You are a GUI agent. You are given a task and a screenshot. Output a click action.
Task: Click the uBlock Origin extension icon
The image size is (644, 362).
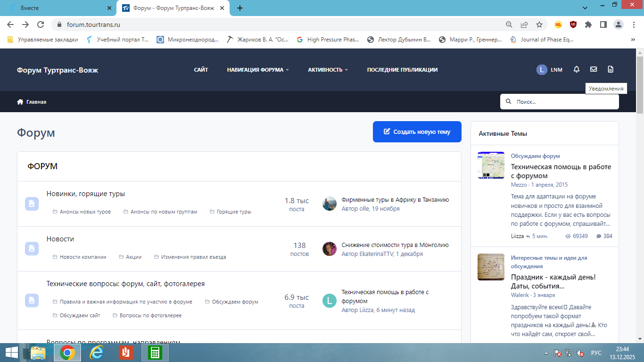click(x=573, y=25)
